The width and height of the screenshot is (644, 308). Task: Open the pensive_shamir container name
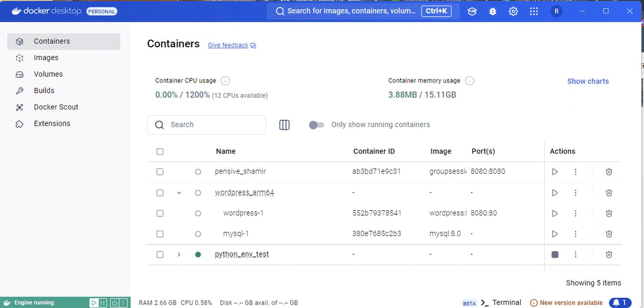point(240,172)
